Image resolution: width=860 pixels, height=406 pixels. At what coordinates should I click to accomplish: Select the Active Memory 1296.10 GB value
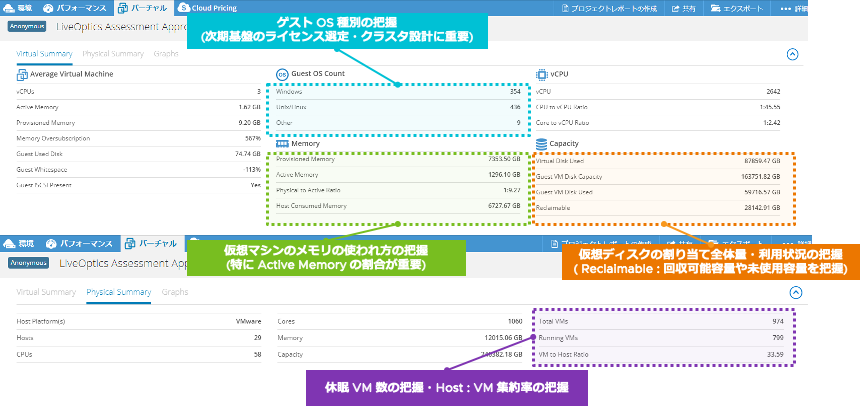click(504, 175)
